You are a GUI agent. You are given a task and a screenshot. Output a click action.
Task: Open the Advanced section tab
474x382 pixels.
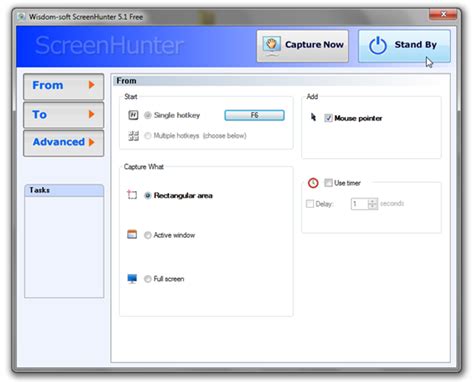pos(63,143)
